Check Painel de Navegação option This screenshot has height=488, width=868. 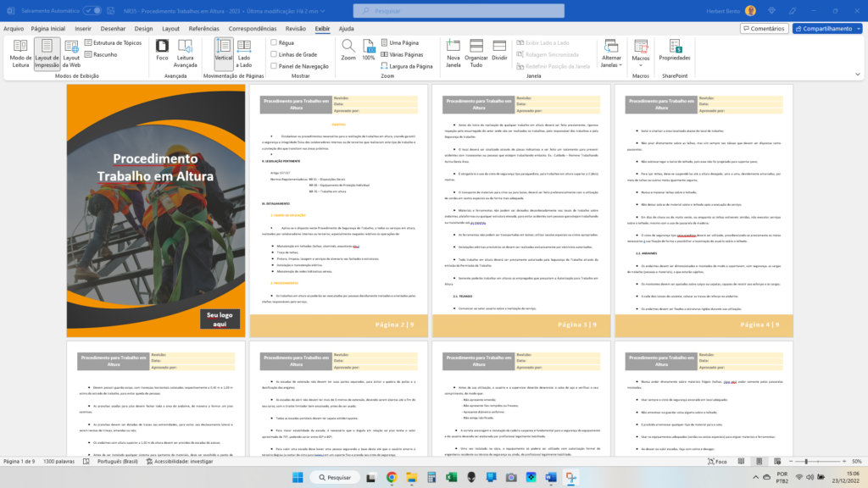pyautogui.click(x=274, y=66)
